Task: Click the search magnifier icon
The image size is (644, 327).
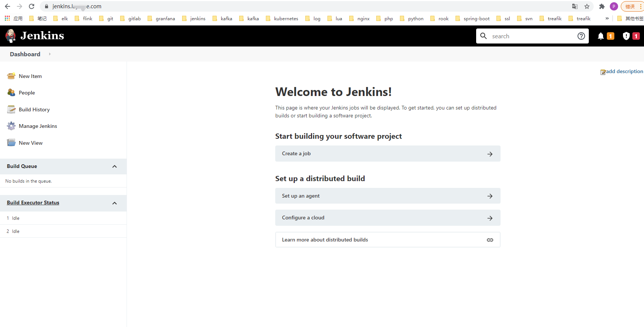Action: [484, 36]
